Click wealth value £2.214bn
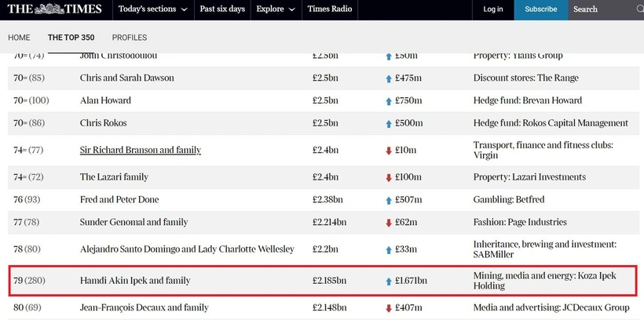This screenshot has width=644, height=327. click(x=329, y=223)
